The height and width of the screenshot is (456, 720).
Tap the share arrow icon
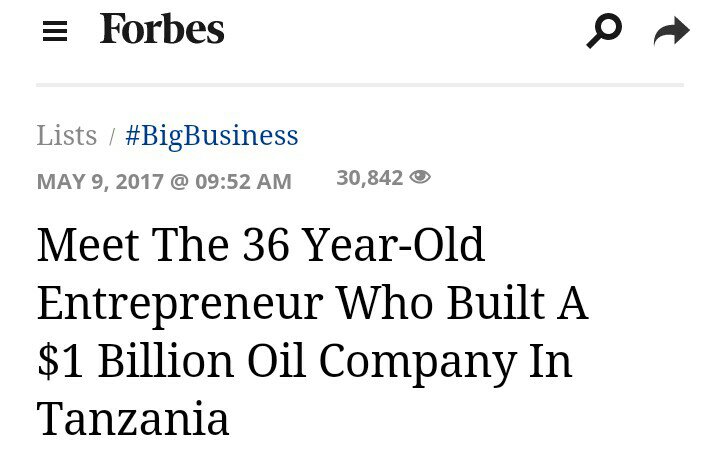click(671, 32)
